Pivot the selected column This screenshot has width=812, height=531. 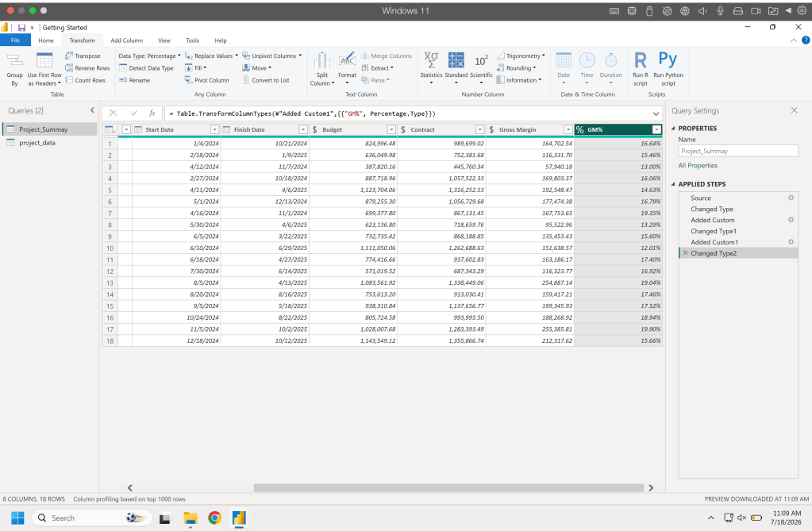tap(206, 80)
